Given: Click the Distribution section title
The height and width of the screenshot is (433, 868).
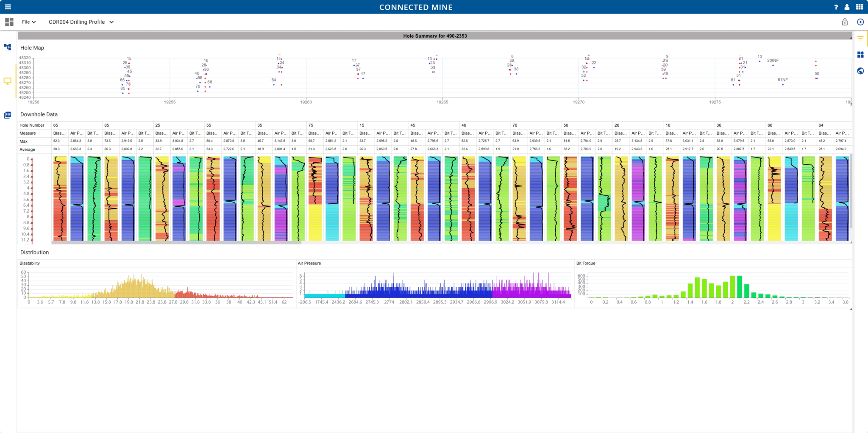Looking at the screenshot, I should pyautogui.click(x=34, y=253).
